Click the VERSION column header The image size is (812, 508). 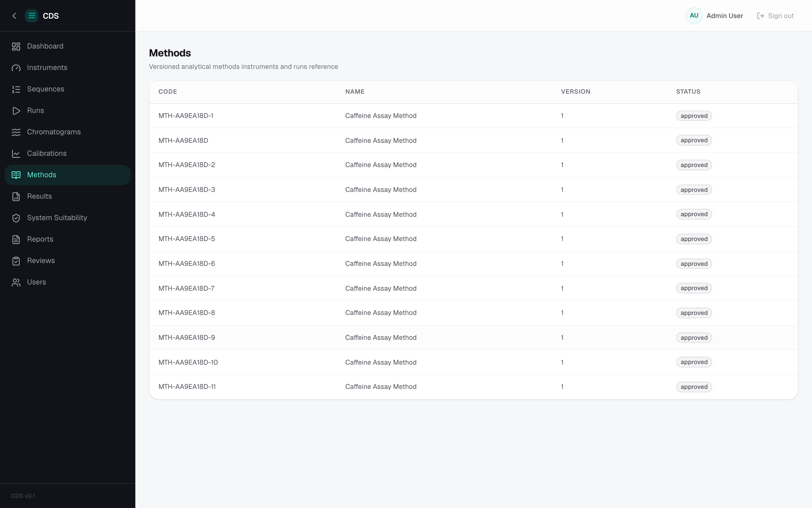pos(575,92)
